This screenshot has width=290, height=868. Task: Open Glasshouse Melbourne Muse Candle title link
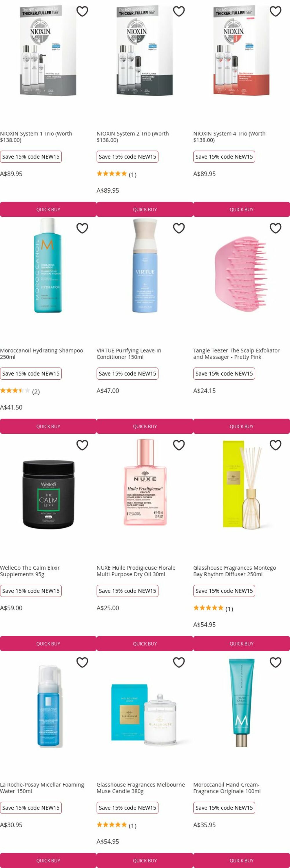click(141, 788)
